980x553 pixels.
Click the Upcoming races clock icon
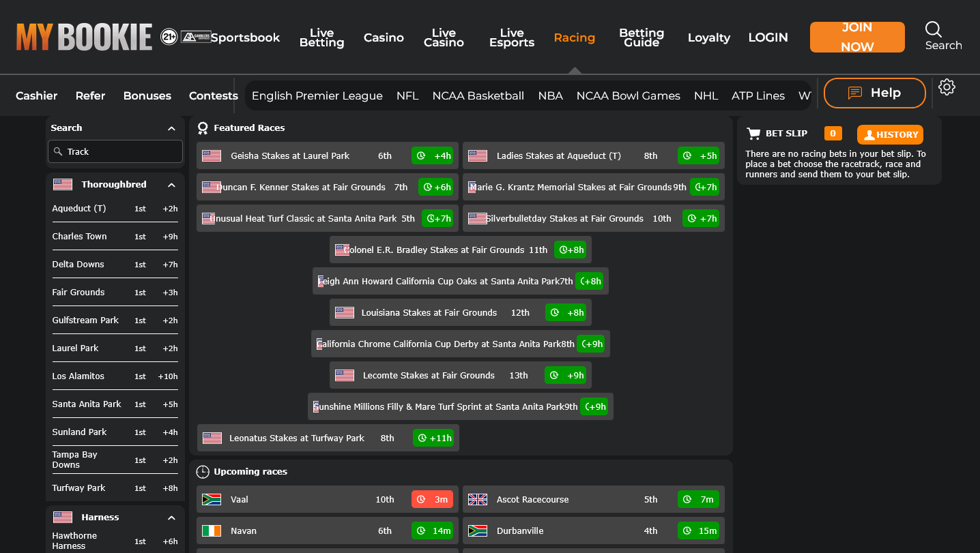[x=203, y=472]
